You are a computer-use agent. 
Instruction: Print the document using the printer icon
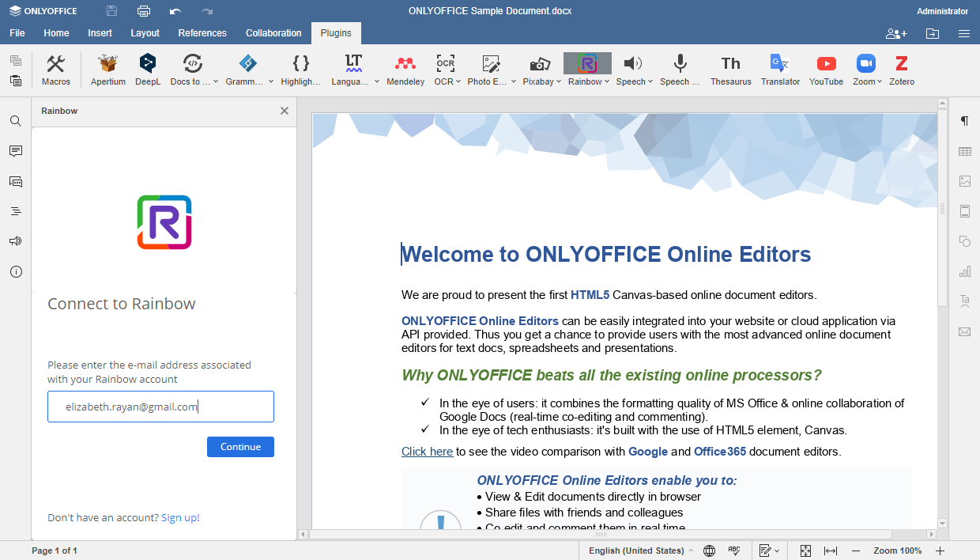144,11
